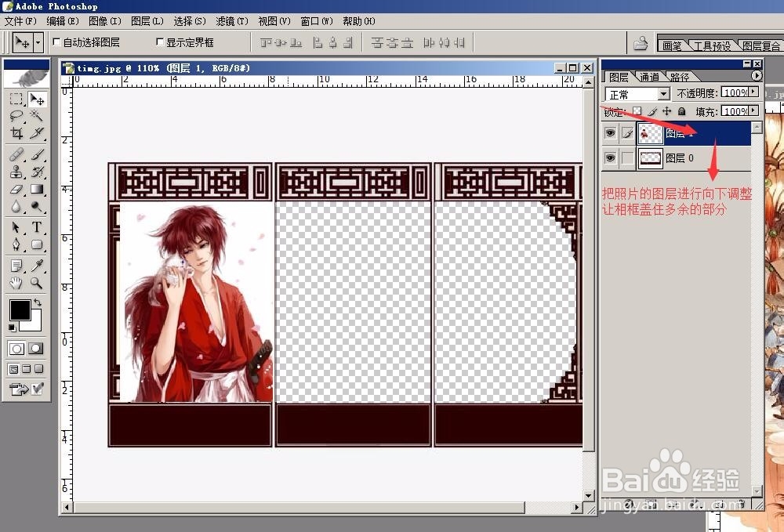Image resolution: width=784 pixels, height=532 pixels.
Task: Switch to the 路径 tab
Action: pyautogui.click(x=680, y=77)
